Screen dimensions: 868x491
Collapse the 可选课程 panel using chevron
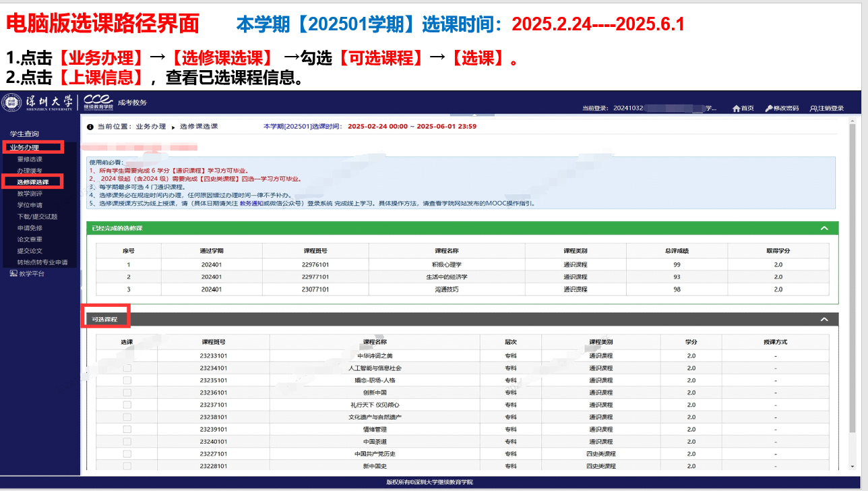coord(824,319)
